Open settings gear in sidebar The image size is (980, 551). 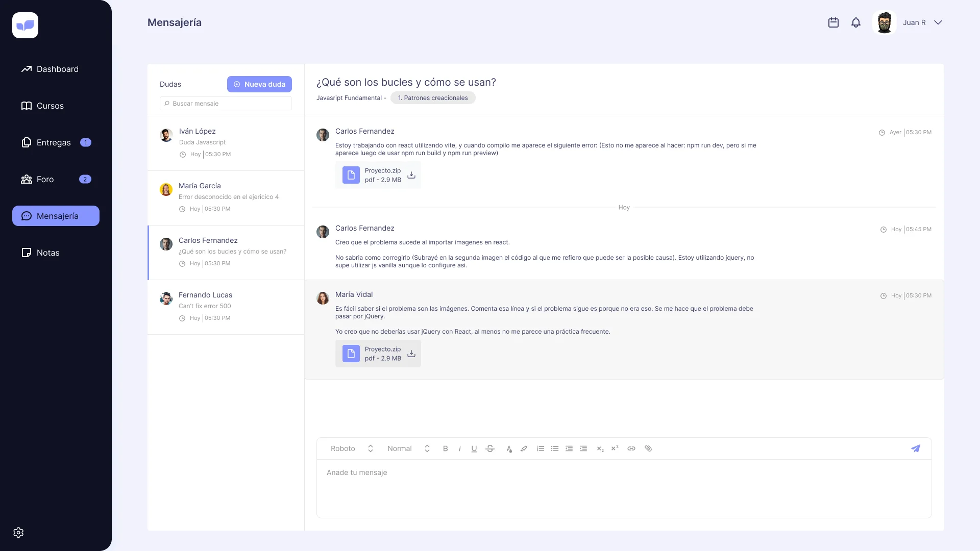18,533
